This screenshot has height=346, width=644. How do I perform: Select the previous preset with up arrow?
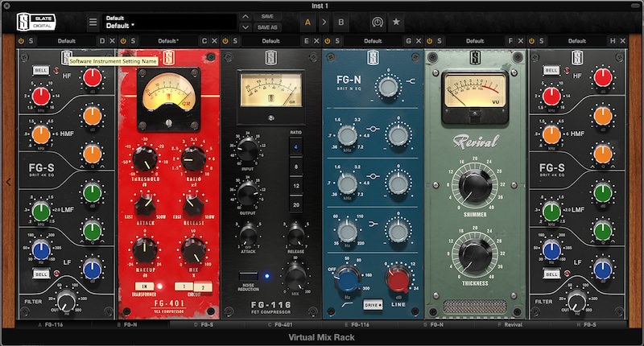pos(246,16)
